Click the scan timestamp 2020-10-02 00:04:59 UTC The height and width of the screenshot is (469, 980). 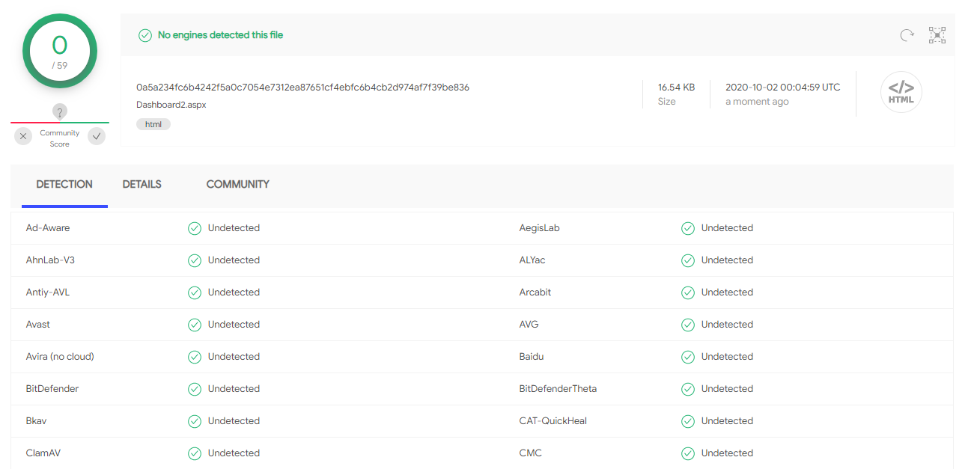click(783, 88)
